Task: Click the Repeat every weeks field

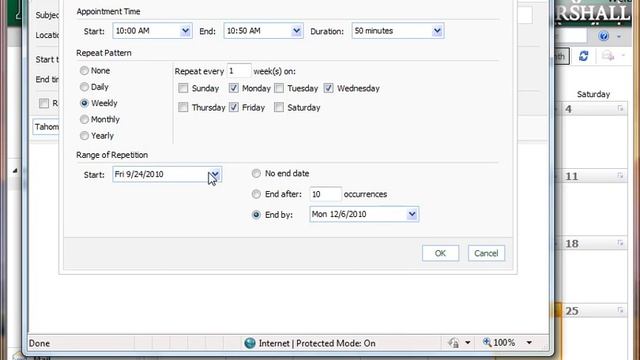Action: click(239, 71)
